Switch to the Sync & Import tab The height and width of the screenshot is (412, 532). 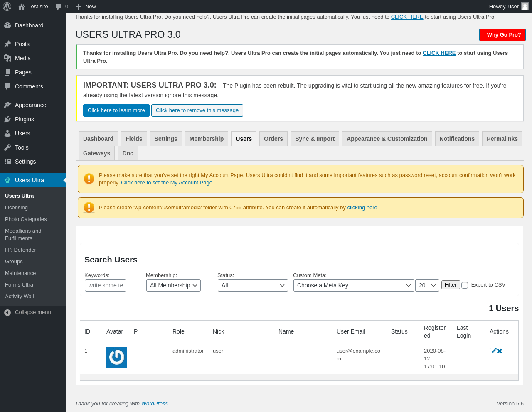point(315,139)
